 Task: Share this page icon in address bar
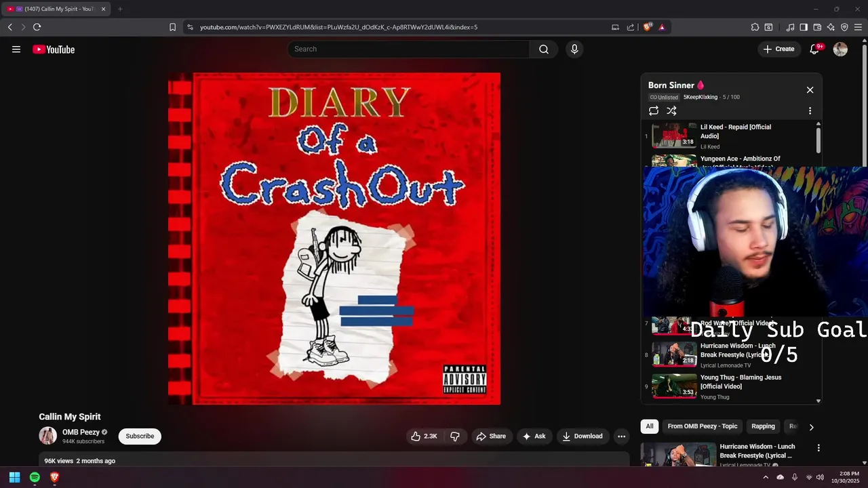(631, 27)
